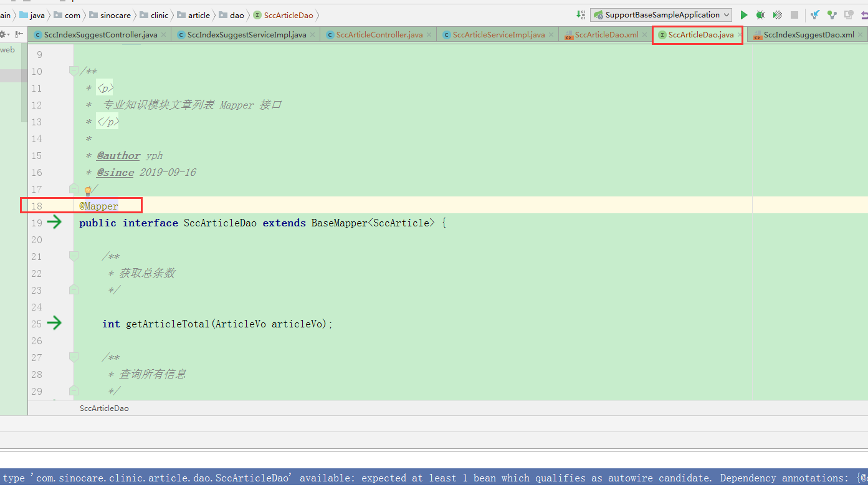The width and height of the screenshot is (868, 492).
Task: Commit changes with the green branch icon
Action: [832, 15]
